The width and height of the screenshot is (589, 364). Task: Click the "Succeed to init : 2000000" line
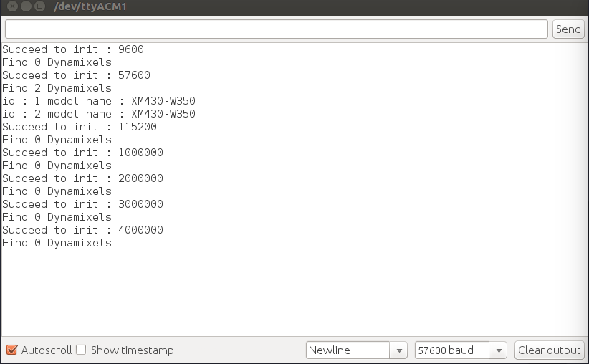(82, 178)
